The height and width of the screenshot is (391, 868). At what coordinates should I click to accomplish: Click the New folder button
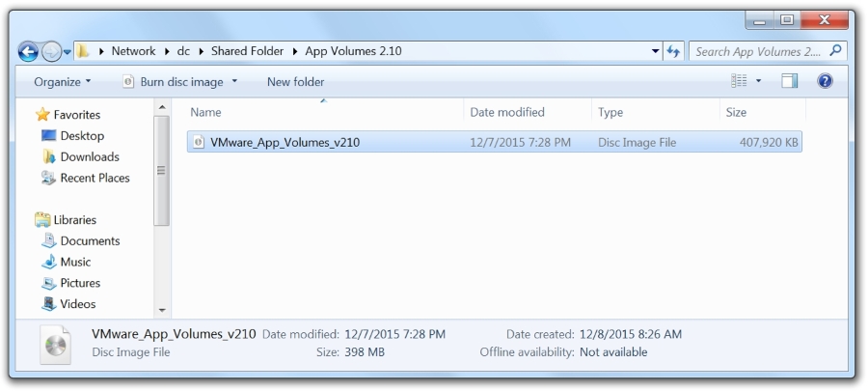coord(296,82)
